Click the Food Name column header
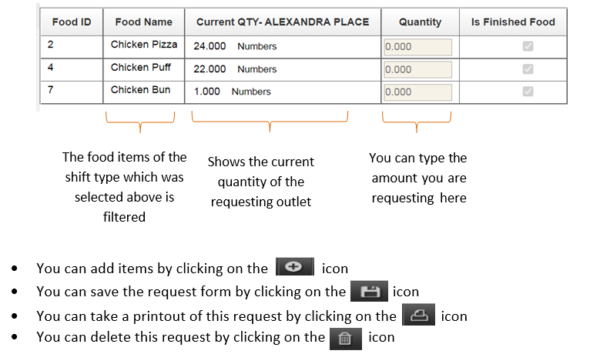Screen dimensions: 590x364 coord(144,22)
